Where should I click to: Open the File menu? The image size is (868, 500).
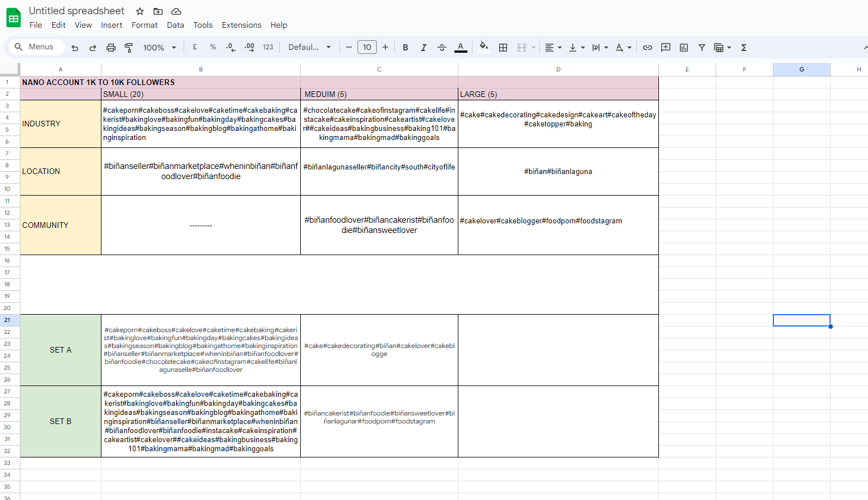[x=36, y=25]
